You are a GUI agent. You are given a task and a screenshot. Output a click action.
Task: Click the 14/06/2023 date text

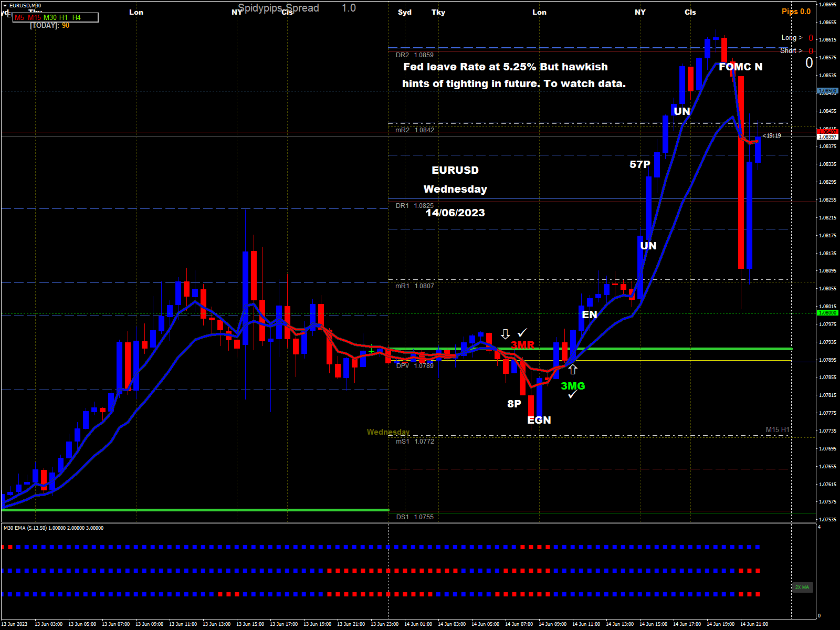click(x=455, y=213)
